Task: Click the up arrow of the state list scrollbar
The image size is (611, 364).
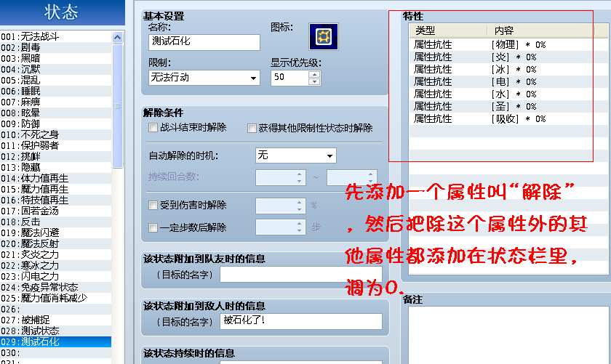Action: [117, 37]
